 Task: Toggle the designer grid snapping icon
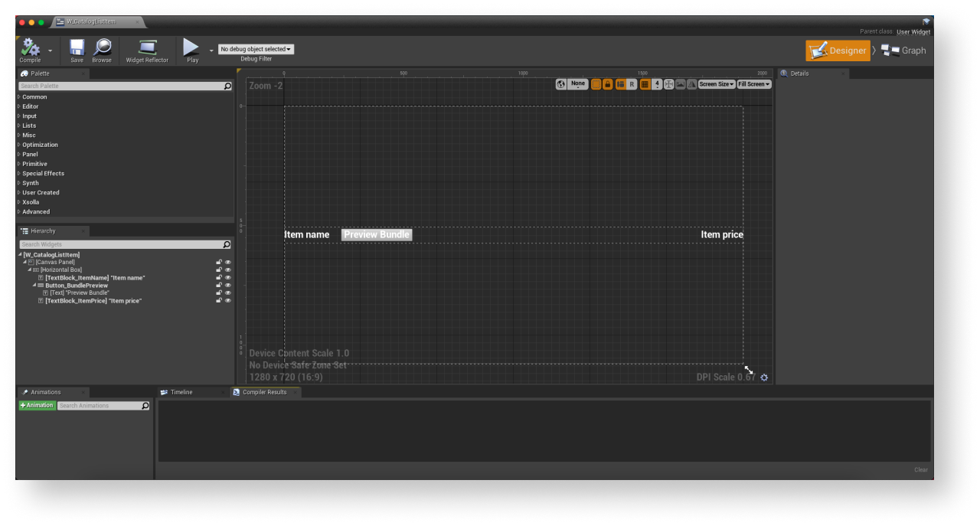(645, 84)
